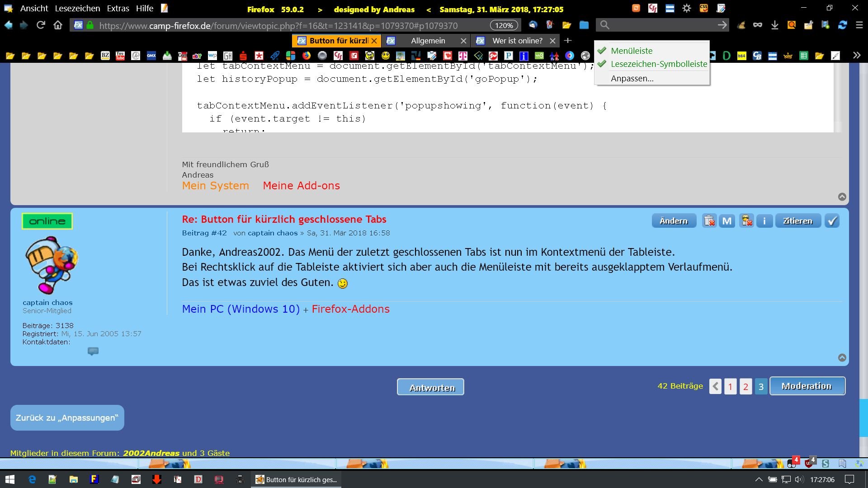Open the Moderation dropdown button
The width and height of the screenshot is (868, 488).
point(807,386)
